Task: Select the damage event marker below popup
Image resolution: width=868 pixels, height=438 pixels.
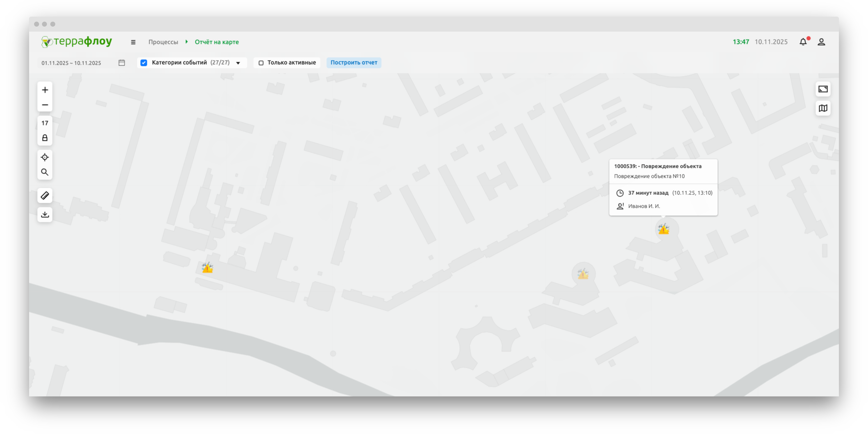Action: click(x=664, y=229)
